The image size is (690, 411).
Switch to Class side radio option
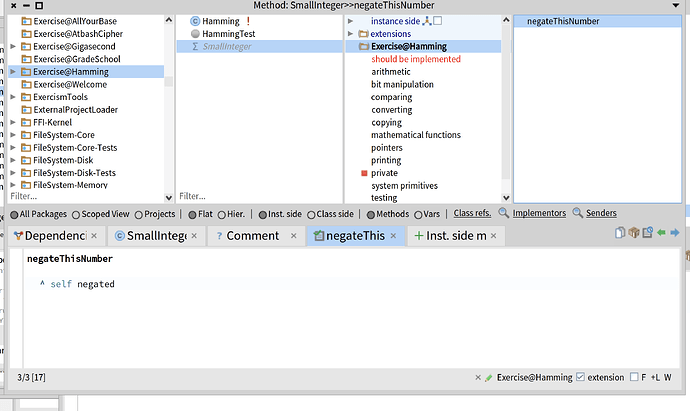[311, 215]
